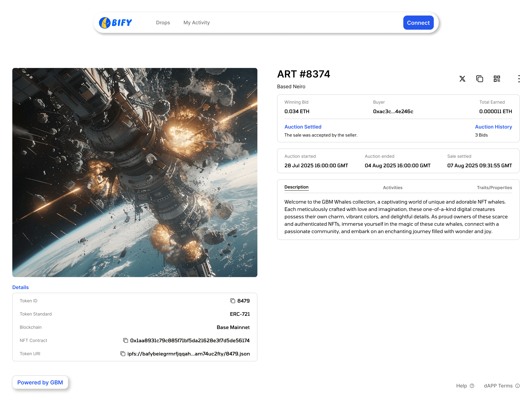Screen dimensions: 532x401
Task: Switch to the Activities tab
Action: click(393, 188)
